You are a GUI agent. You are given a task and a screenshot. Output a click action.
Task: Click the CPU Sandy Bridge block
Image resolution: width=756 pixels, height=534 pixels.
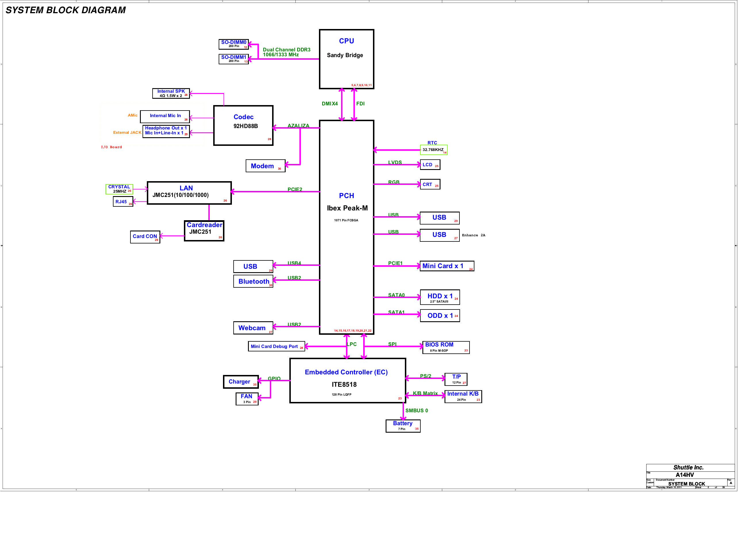tap(346, 59)
